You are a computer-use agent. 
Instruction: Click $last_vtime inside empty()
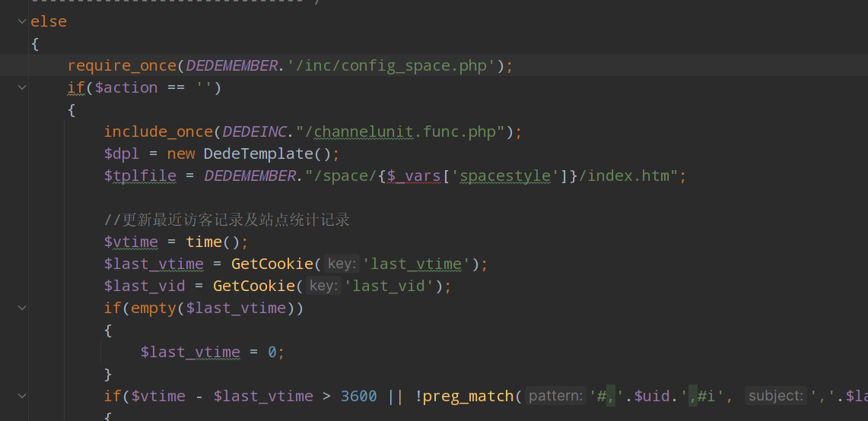(x=236, y=308)
